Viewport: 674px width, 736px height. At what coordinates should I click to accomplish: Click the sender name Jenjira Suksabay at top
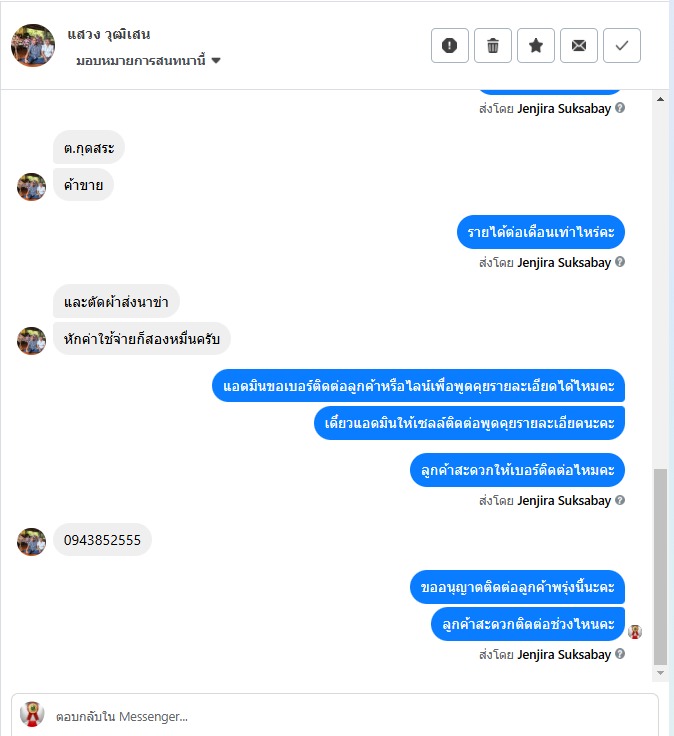tap(564, 108)
